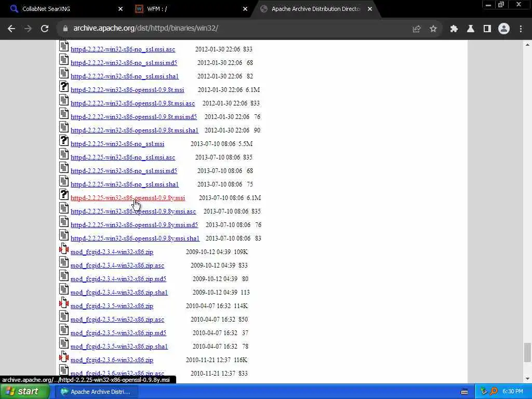
Task: Click the scrollbar up arrow
Action: coord(527,45)
